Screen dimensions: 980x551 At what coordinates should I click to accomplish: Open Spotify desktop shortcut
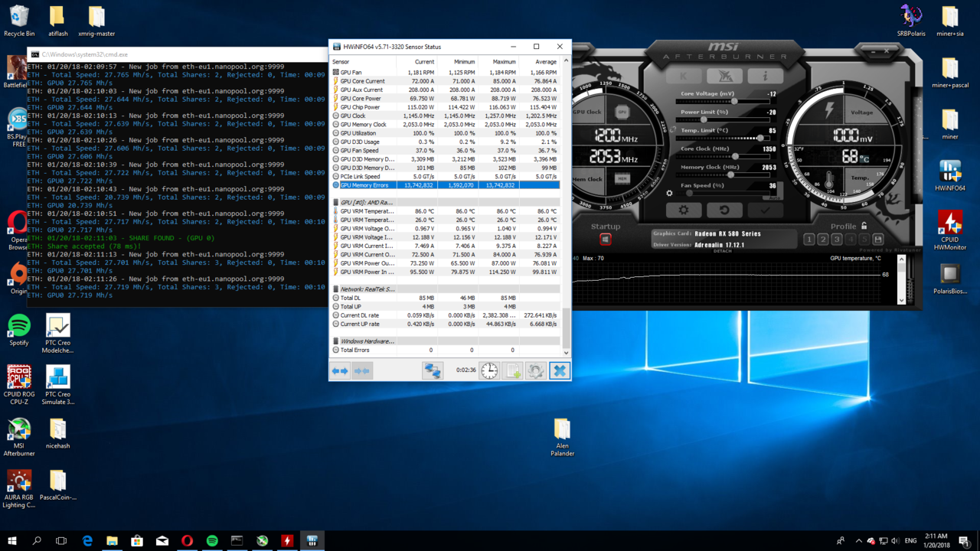(x=19, y=330)
